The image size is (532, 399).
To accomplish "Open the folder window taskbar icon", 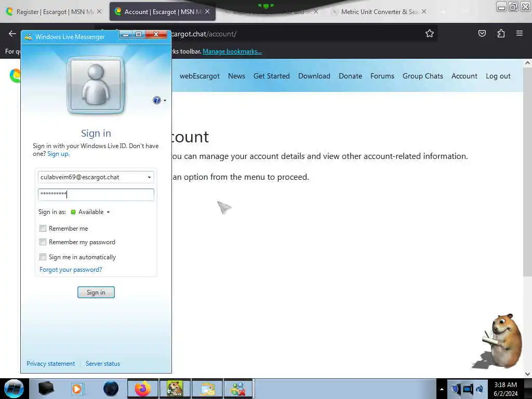I will 207,389.
